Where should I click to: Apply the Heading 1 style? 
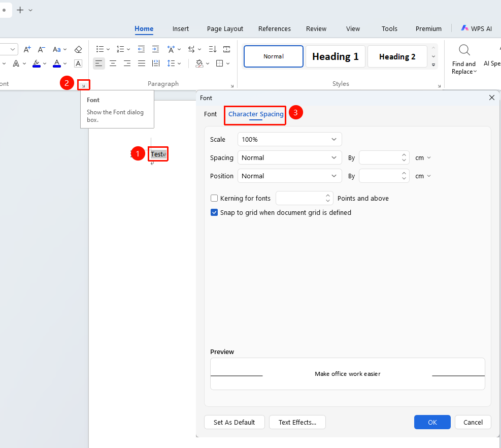pyautogui.click(x=335, y=56)
